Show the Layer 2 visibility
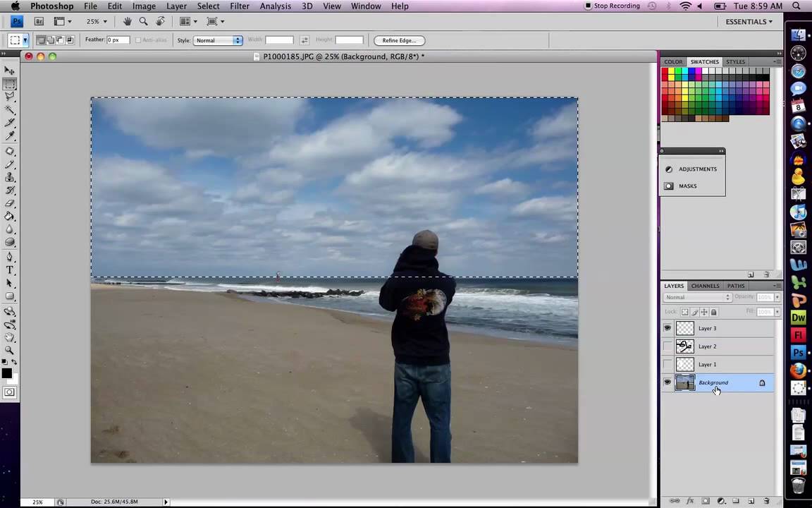 668,346
